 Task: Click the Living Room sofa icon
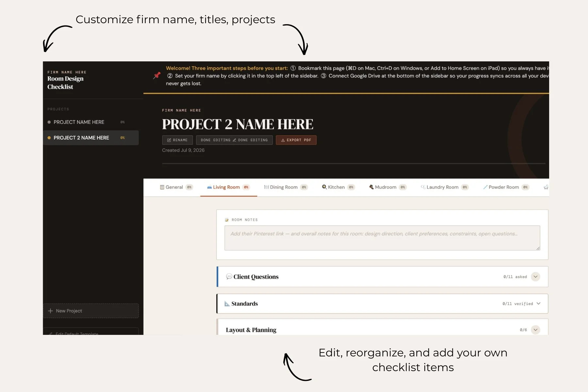pos(209,187)
